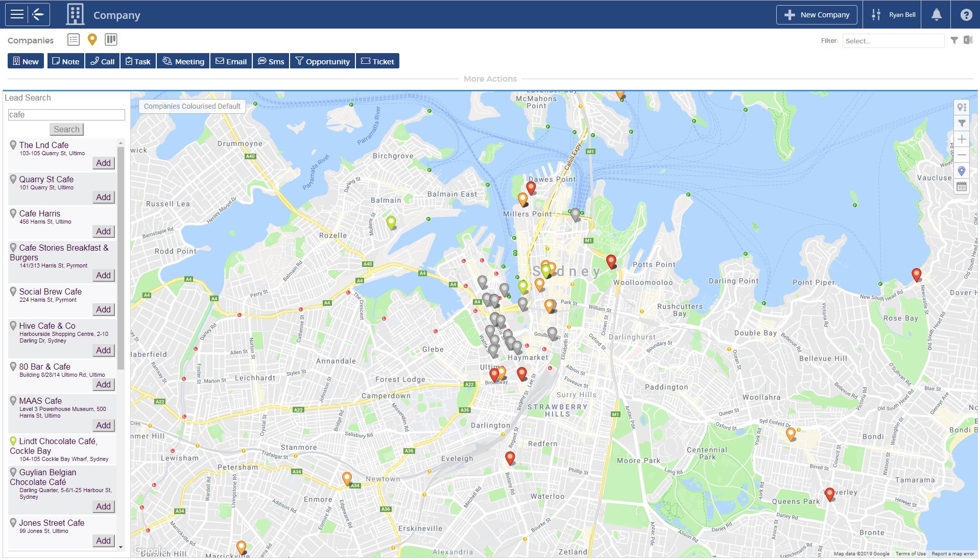Open the notifications bell
The width and height of the screenshot is (980, 560).
(x=936, y=15)
